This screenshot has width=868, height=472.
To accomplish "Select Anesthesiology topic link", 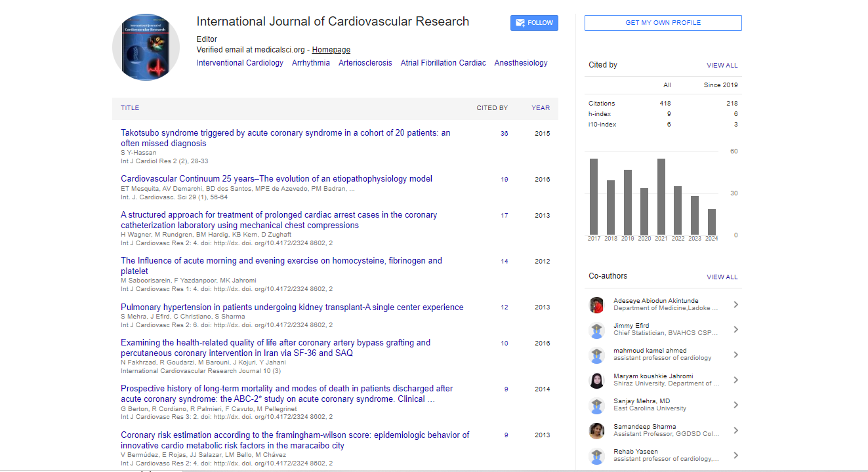I will point(521,63).
